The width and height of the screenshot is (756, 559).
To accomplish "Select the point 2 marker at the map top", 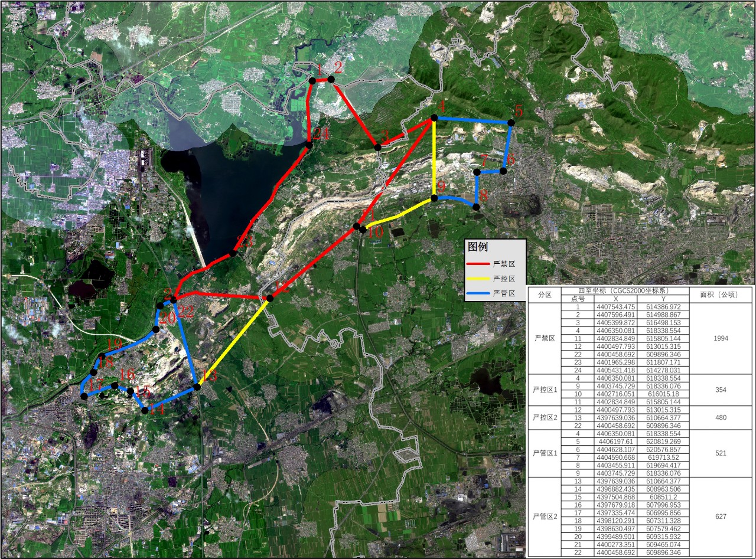I will pyautogui.click(x=331, y=79).
